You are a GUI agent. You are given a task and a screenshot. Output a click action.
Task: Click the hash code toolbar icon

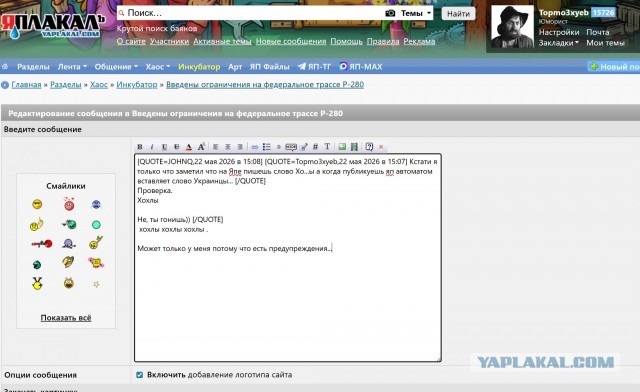point(315,147)
